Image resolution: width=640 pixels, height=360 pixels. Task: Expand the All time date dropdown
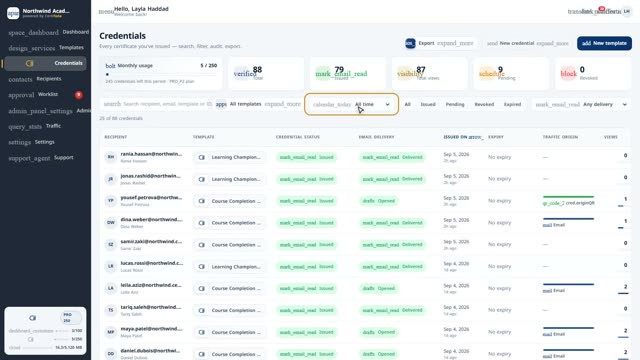[x=351, y=104]
